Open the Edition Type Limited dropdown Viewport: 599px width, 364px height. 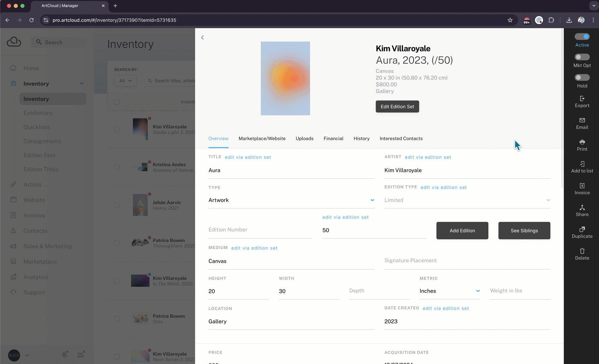(467, 200)
